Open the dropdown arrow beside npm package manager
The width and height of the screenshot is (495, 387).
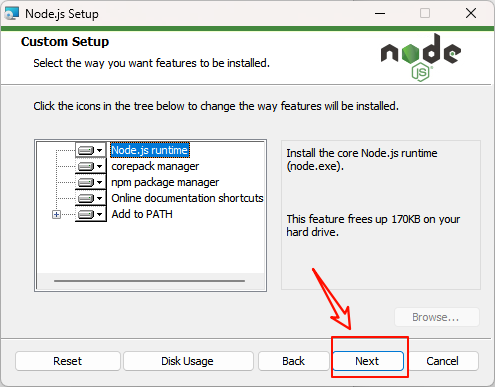tap(99, 183)
